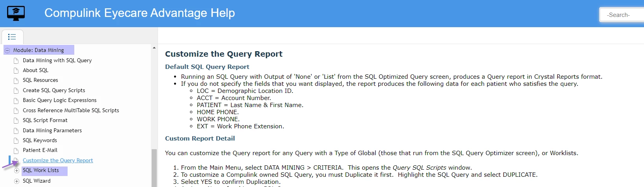Select the SQL Work Lists entry

(41, 170)
